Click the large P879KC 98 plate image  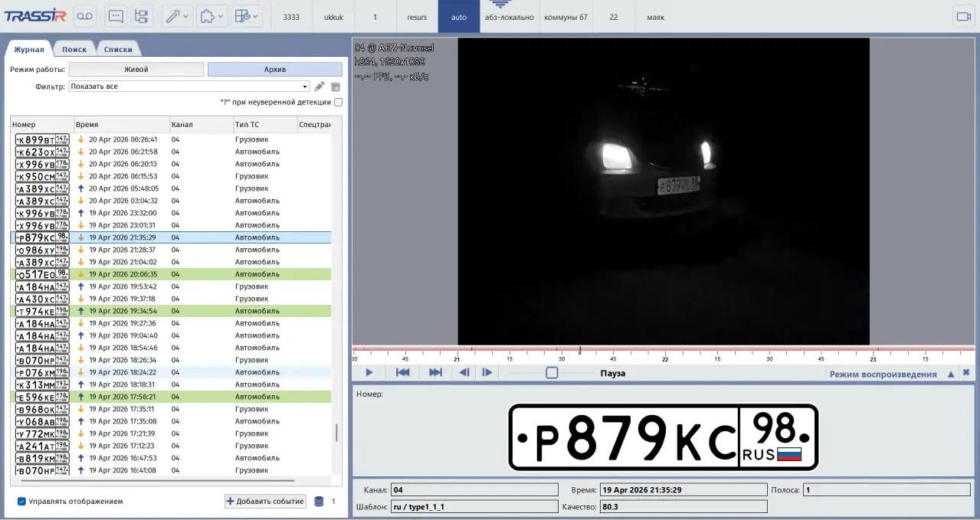tap(664, 437)
